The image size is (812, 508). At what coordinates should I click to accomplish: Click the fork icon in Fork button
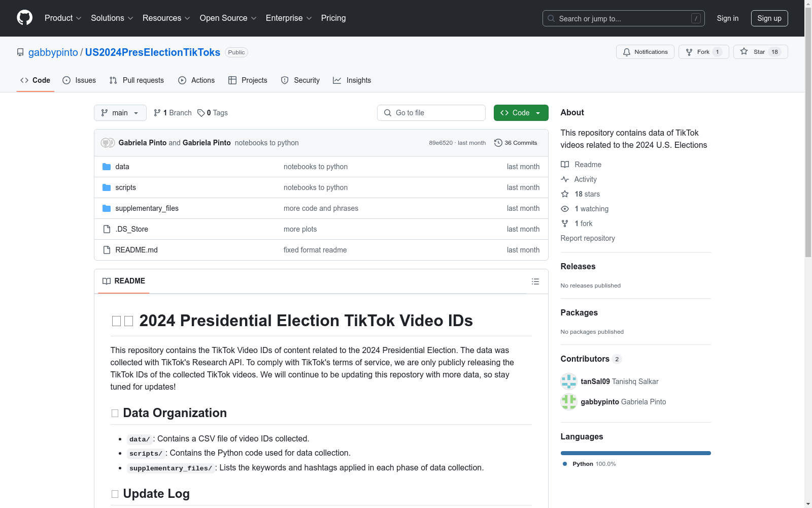coord(689,52)
